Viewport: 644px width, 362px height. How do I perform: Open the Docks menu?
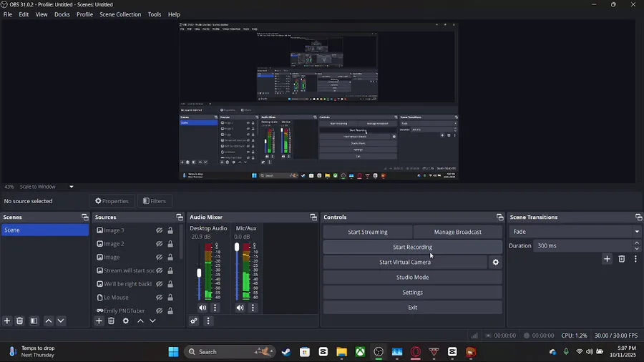62,14
